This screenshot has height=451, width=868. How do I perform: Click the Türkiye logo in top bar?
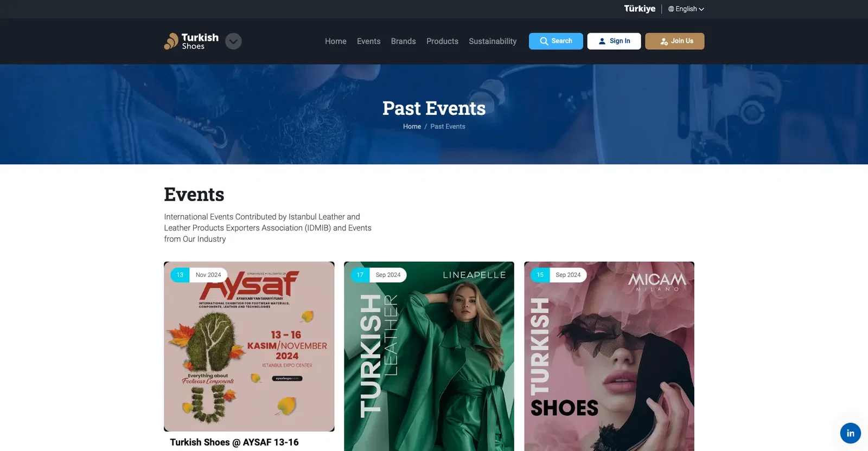[640, 9]
